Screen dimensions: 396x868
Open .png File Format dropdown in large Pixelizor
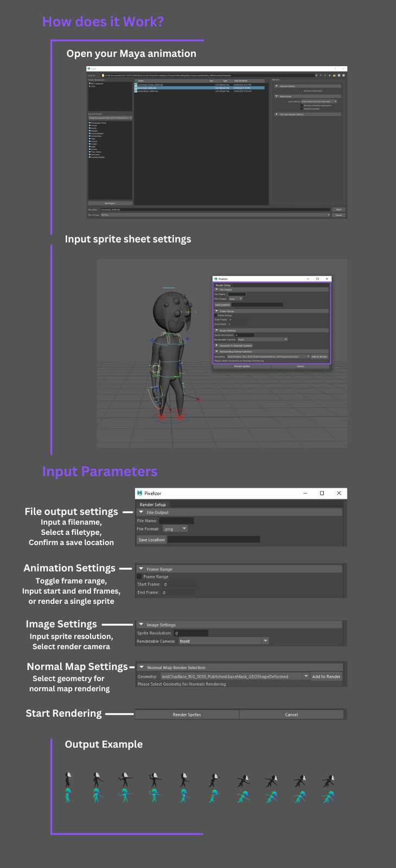(175, 529)
